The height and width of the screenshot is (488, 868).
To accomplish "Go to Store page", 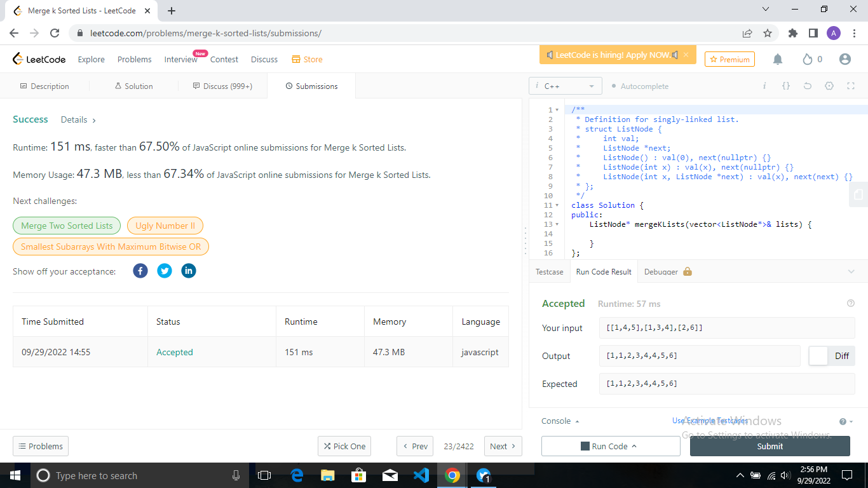I will click(307, 59).
